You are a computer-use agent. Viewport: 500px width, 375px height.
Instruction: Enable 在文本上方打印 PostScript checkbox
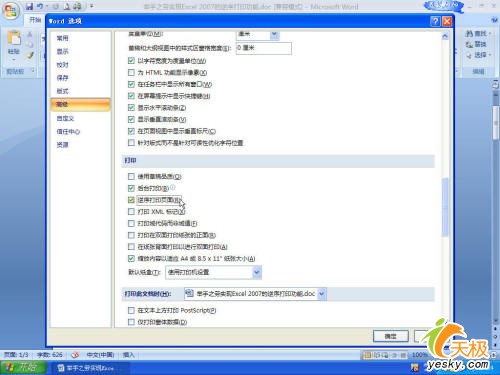(131, 310)
